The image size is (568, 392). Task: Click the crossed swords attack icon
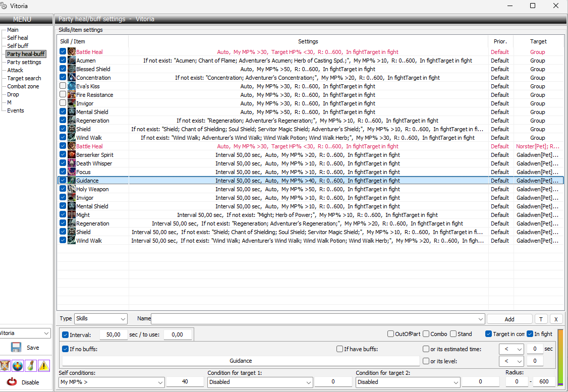5,366
